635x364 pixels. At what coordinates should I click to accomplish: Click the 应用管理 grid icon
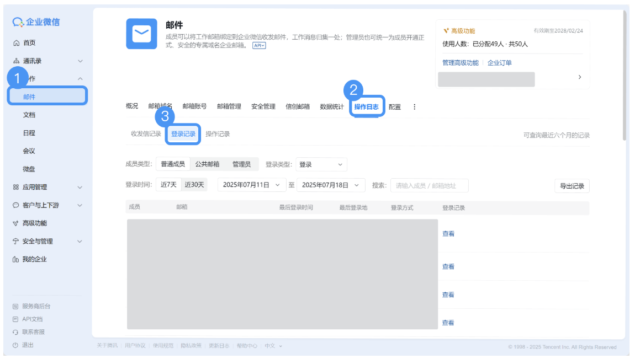16,188
